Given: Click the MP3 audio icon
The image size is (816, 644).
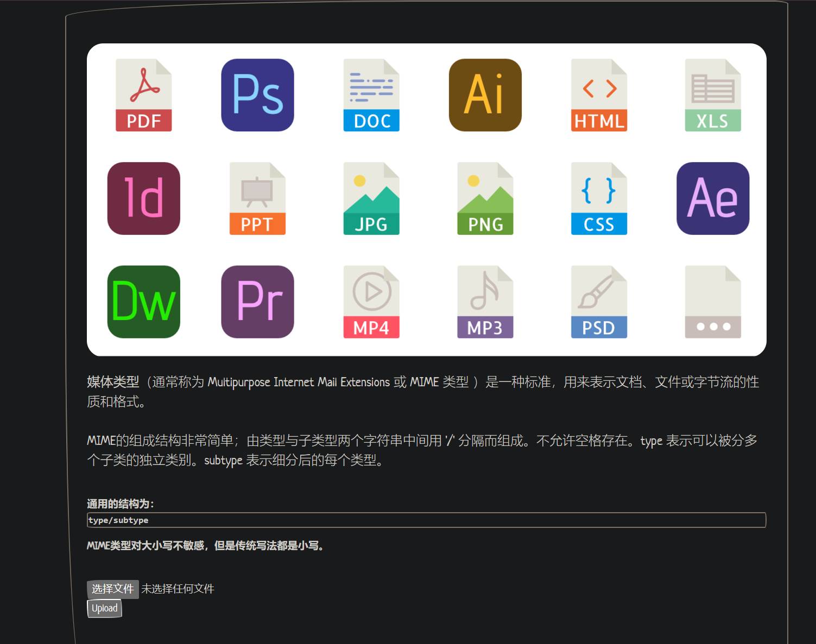Looking at the screenshot, I should point(485,302).
